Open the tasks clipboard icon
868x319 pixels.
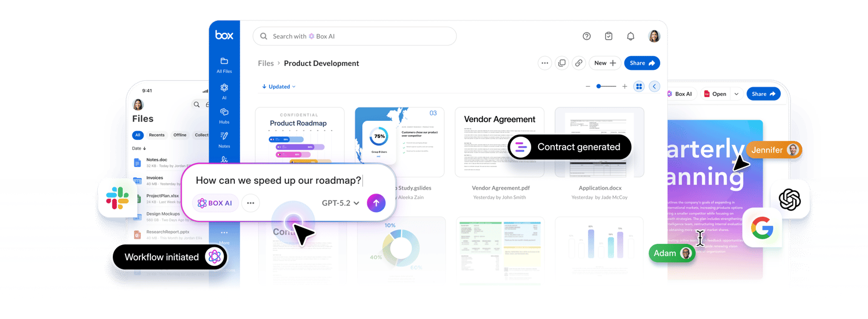click(x=609, y=36)
